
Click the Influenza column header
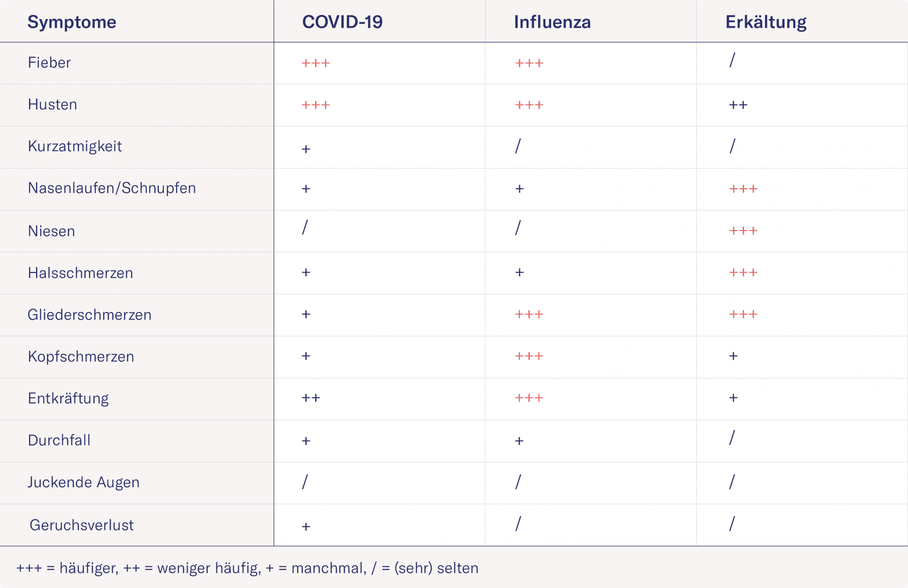[x=552, y=22]
